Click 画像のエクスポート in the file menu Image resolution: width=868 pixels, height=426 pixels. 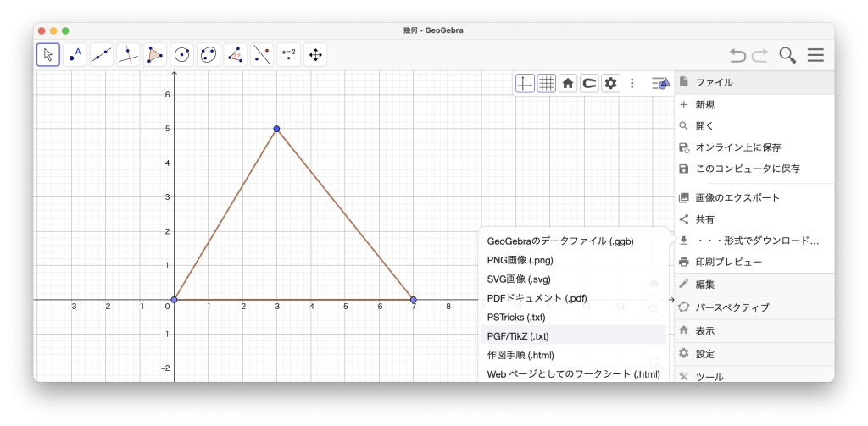[737, 197]
